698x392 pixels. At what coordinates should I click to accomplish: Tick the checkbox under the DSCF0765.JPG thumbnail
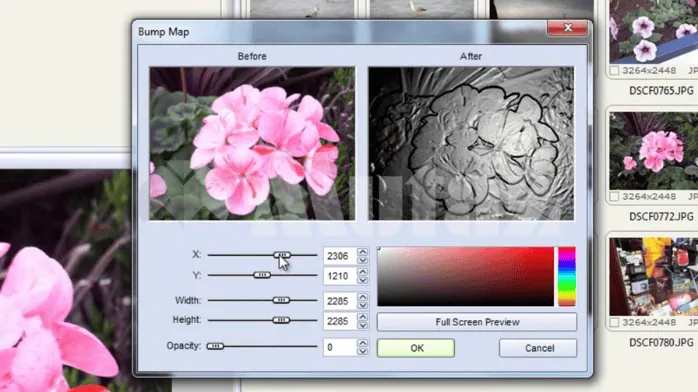pyautogui.click(x=614, y=71)
